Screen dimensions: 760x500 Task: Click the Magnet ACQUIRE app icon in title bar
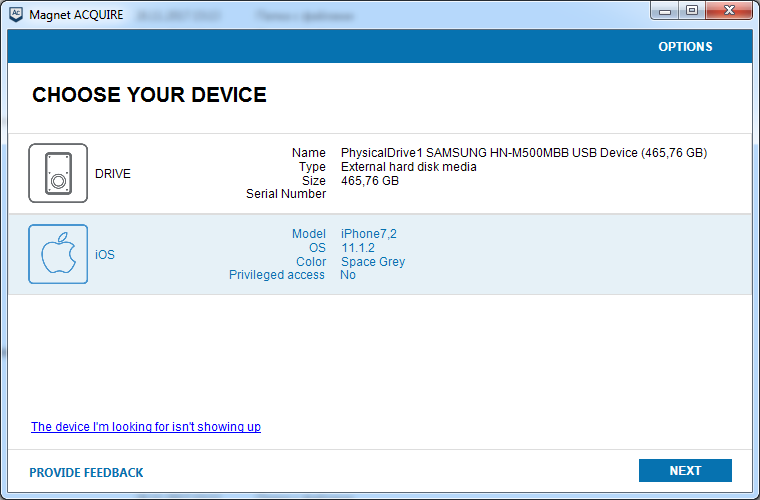tap(16, 14)
